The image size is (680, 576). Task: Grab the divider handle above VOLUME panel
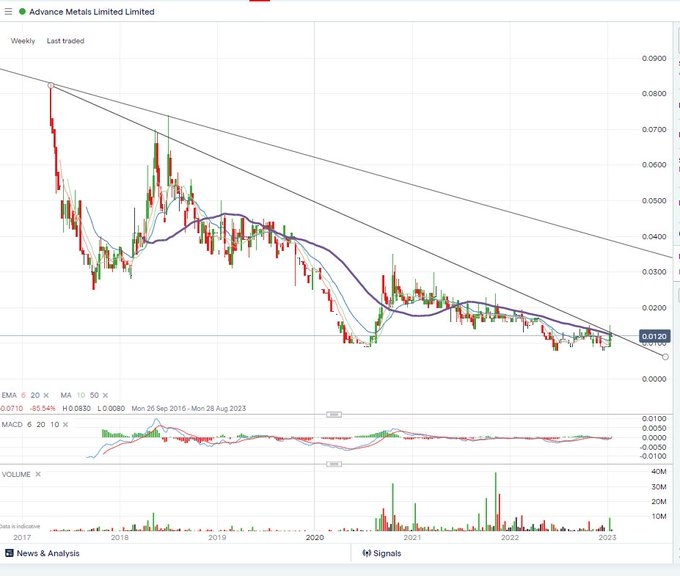[x=333, y=464]
